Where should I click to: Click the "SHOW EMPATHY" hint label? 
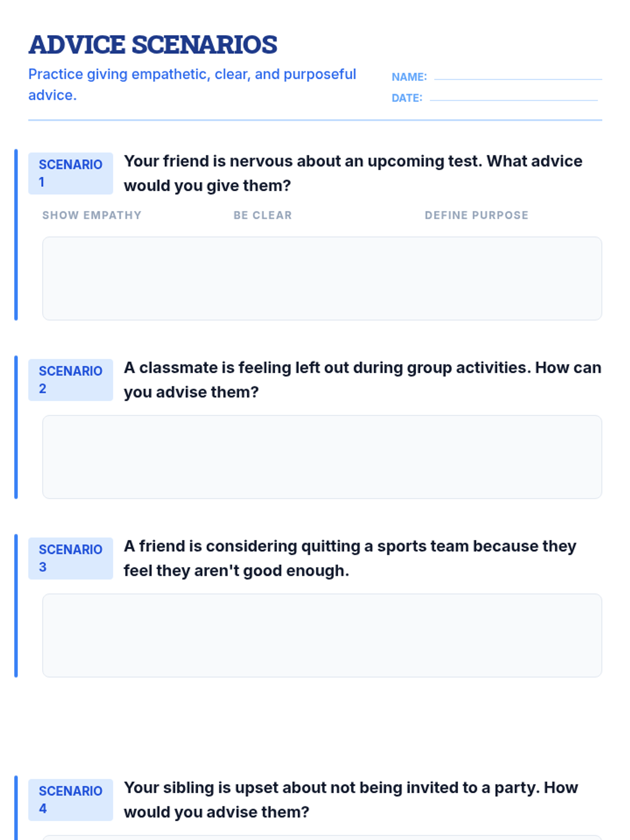[92, 215]
